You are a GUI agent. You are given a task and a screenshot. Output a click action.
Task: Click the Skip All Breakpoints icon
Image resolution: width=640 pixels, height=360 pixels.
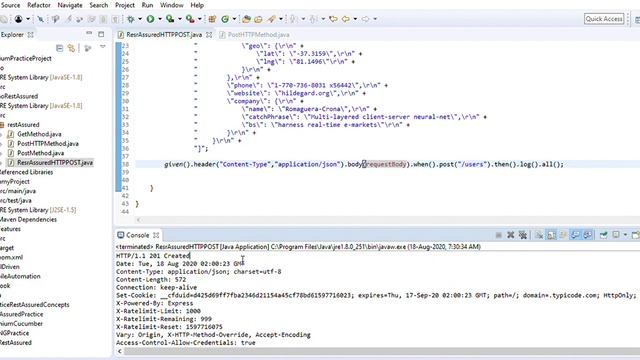click(40, 19)
